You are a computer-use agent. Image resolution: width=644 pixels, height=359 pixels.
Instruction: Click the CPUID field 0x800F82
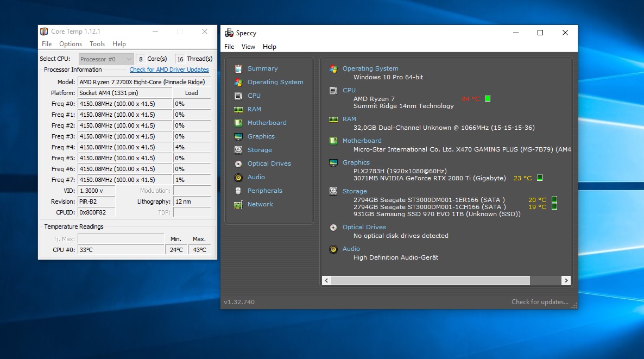point(97,212)
